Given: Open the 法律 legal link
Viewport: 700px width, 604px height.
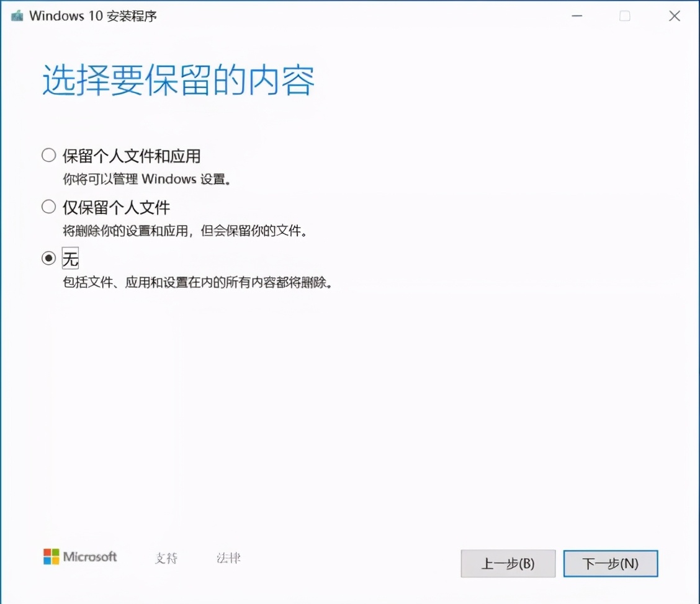Looking at the screenshot, I should coord(230,557).
